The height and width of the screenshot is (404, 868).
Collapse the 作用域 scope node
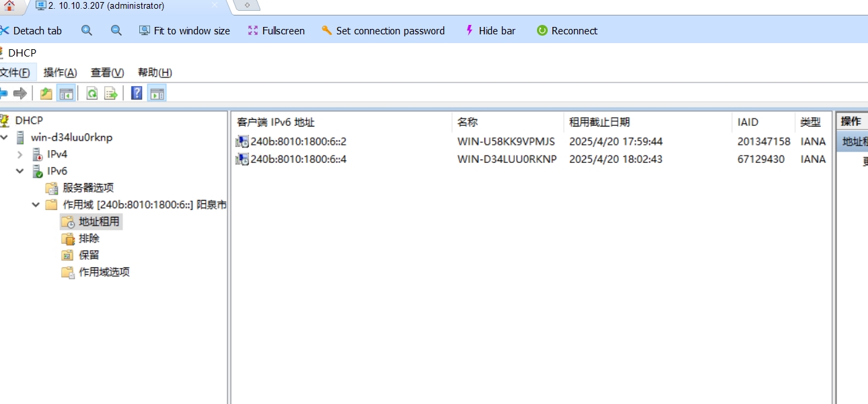pyautogui.click(x=36, y=205)
